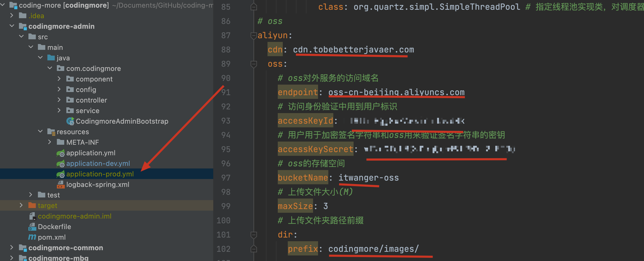Image resolution: width=644 pixels, height=261 pixels.
Task: Collapse the aliyun block fold marker
Action: point(254,36)
